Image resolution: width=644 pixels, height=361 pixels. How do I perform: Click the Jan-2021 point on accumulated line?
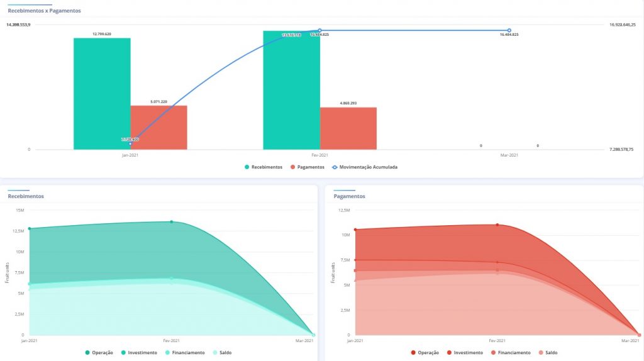(131, 143)
